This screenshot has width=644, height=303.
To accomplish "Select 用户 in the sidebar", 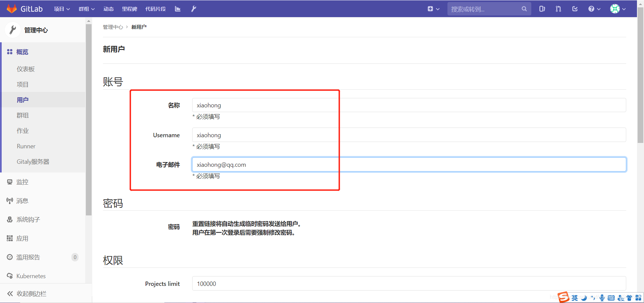I will (22, 100).
